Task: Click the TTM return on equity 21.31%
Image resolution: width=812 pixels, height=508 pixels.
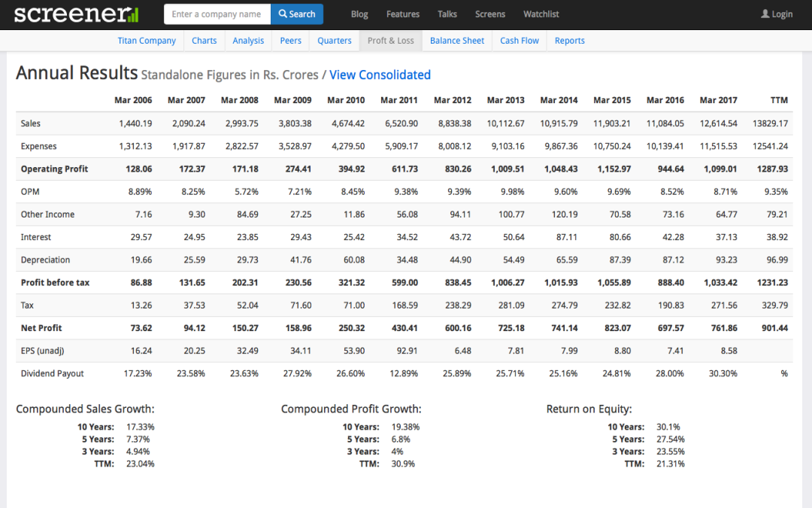Action: click(671, 464)
